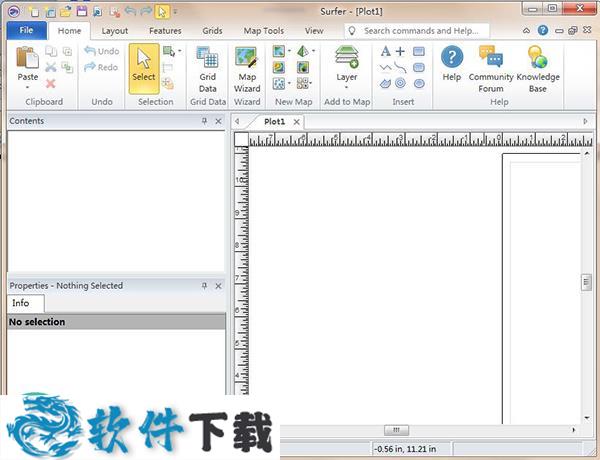
Task: Switch to the Map Tools ribbon tab
Action: pyautogui.click(x=264, y=31)
